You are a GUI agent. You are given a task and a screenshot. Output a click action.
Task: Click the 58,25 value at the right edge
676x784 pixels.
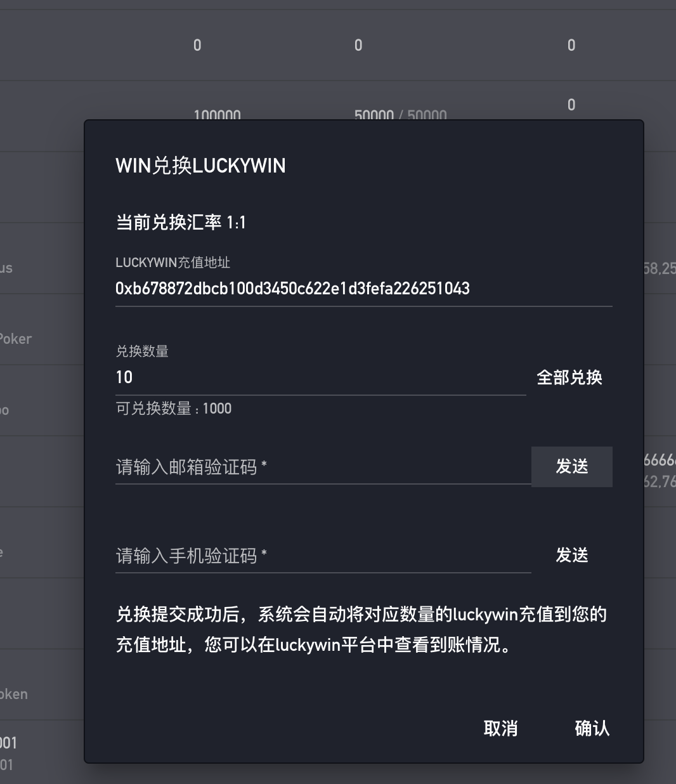click(x=660, y=268)
